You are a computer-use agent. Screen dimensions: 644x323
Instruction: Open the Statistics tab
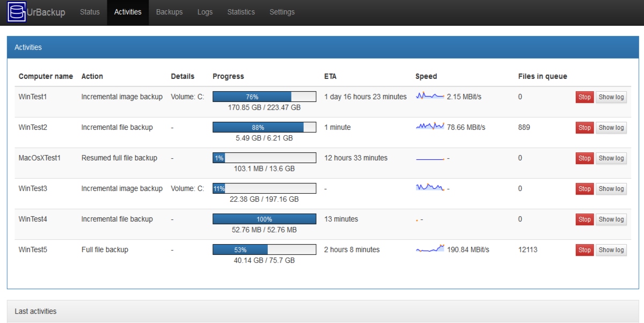click(241, 12)
